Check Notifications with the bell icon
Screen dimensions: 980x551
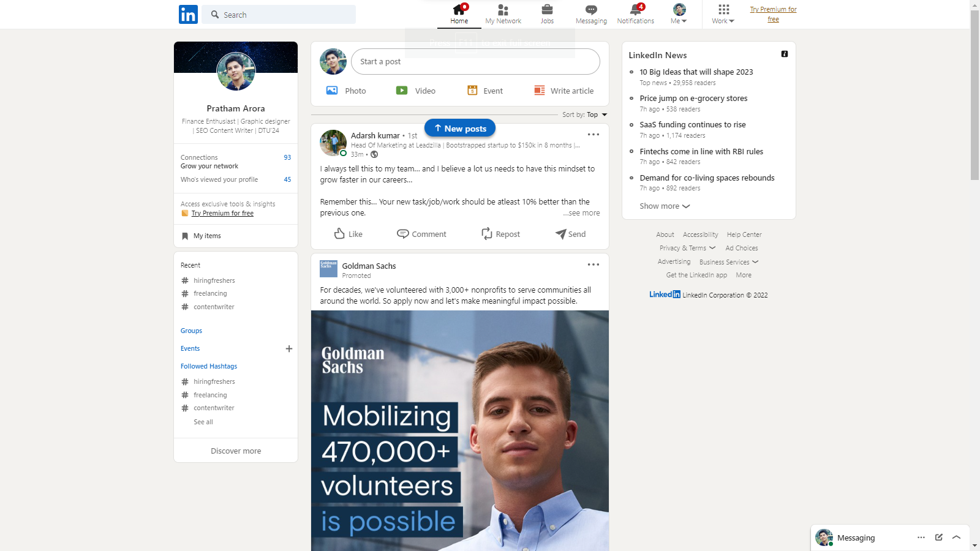click(635, 11)
